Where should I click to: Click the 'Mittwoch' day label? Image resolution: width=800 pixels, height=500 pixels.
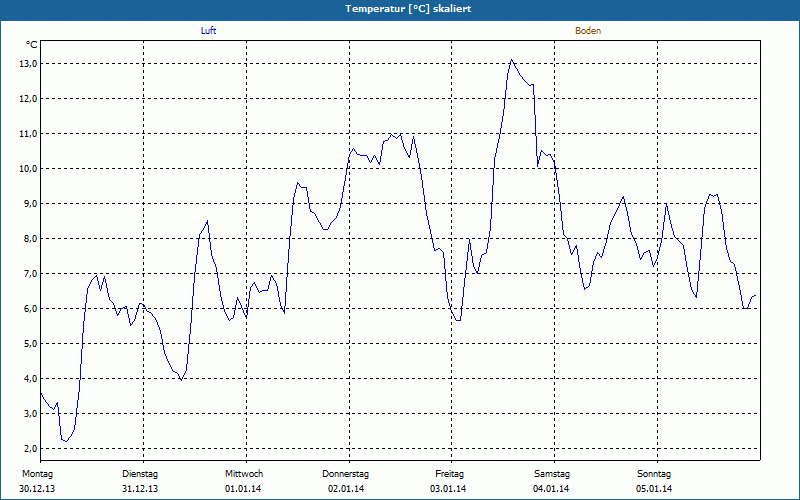tap(244, 474)
